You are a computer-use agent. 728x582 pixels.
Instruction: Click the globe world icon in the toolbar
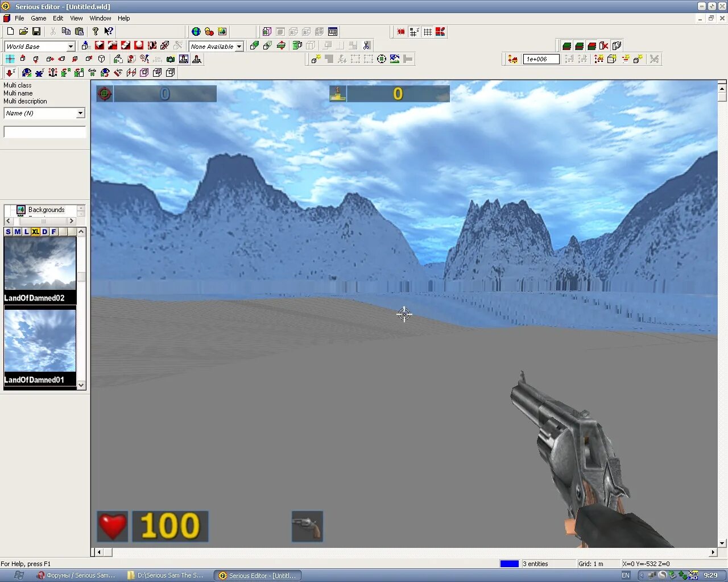tap(196, 31)
